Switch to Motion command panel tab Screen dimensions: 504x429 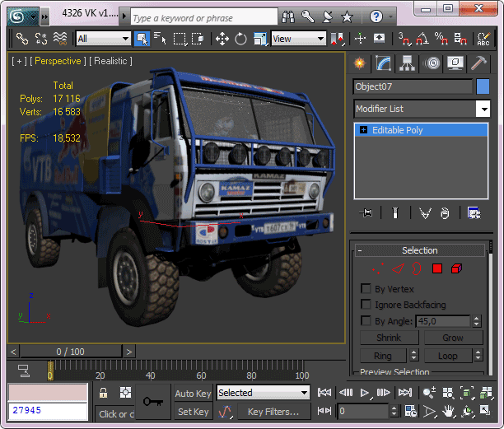coord(432,63)
